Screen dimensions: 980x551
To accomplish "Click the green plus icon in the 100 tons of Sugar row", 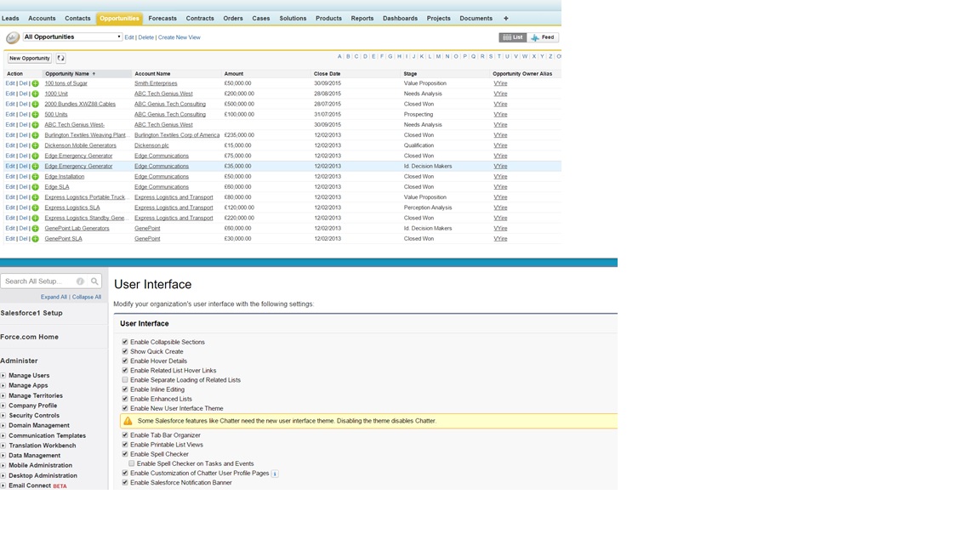I will tap(36, 83).
